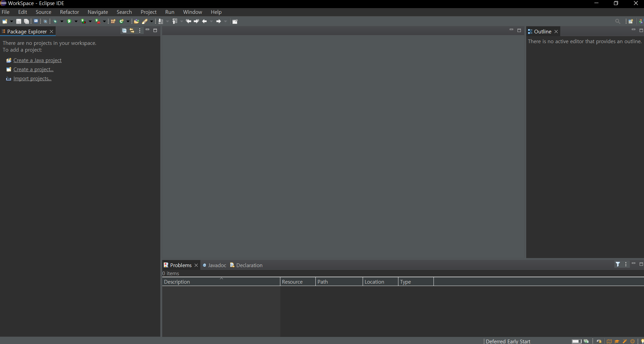Click the Run Last Tool external tools icon
The width and height of the screenshot is (644, 344).
(97, 21)
